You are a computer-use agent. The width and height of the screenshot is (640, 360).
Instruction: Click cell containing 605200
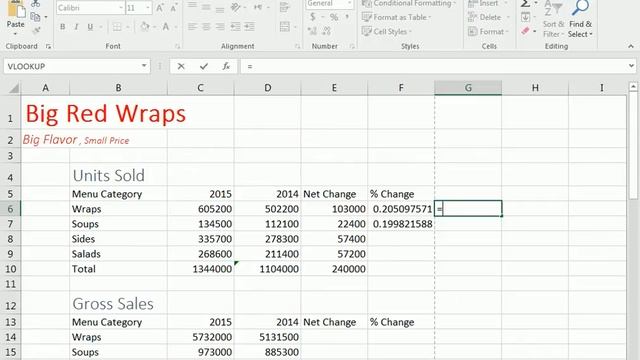(x=200, y=209)
